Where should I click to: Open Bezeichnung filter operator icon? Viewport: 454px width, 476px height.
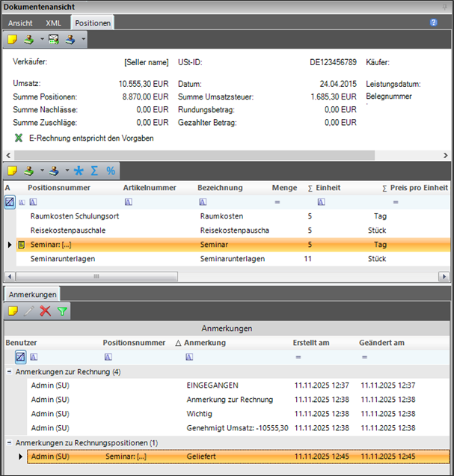[x=203, y=202]
